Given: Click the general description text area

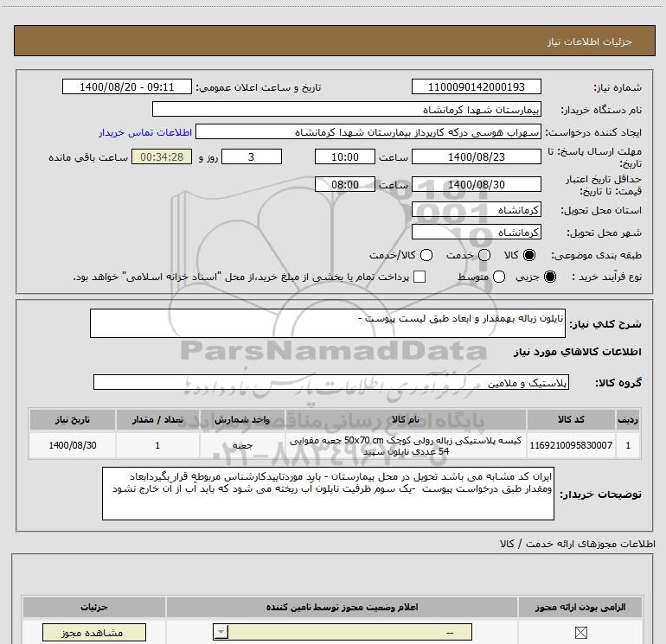Looking at the screenshot, I should point(328,323).
